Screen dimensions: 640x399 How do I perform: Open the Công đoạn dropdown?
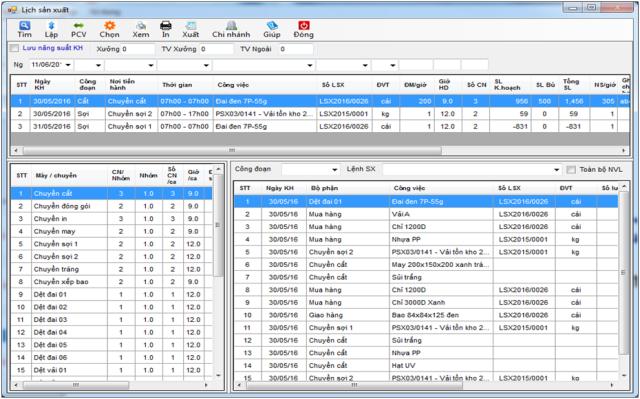pyautogui.click(x=334, y=170)
